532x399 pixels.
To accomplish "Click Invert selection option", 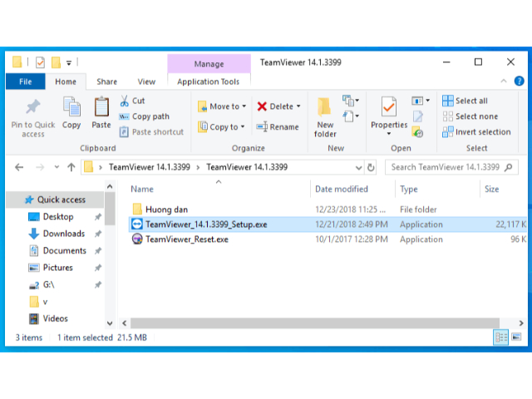I will click(x=476, y=132).
